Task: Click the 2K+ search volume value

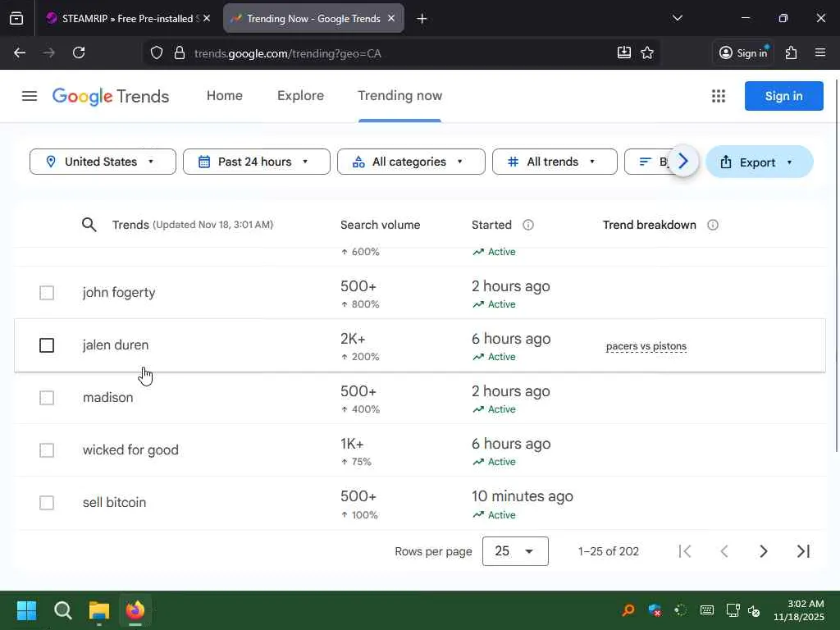Action: (x=353, y=339)
